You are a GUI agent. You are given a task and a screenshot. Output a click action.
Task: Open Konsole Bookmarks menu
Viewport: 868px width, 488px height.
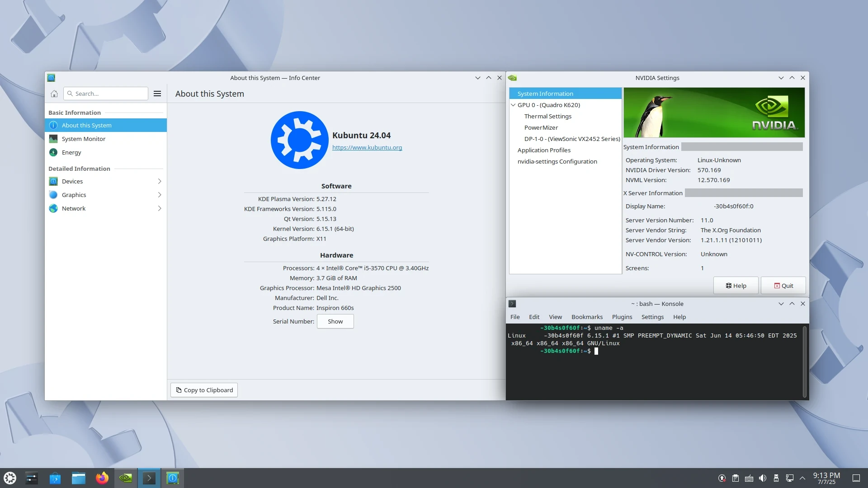[587, 317]
